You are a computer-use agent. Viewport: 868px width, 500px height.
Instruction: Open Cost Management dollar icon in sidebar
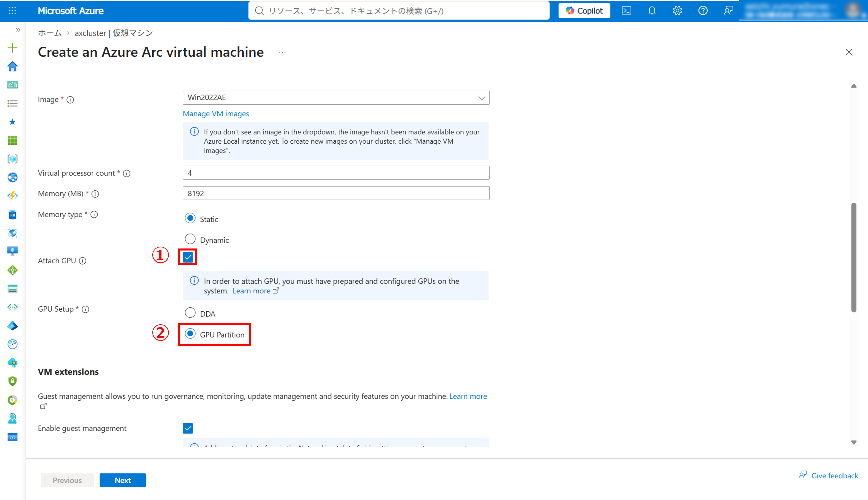coord(12,400)
